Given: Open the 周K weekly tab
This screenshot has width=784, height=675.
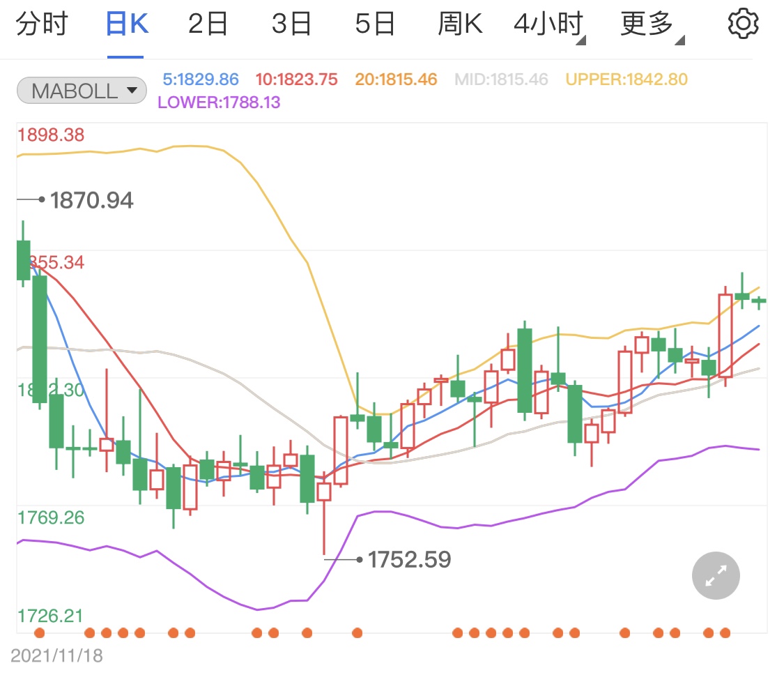Looking at the screenshot, I should (x=460, y=24).
